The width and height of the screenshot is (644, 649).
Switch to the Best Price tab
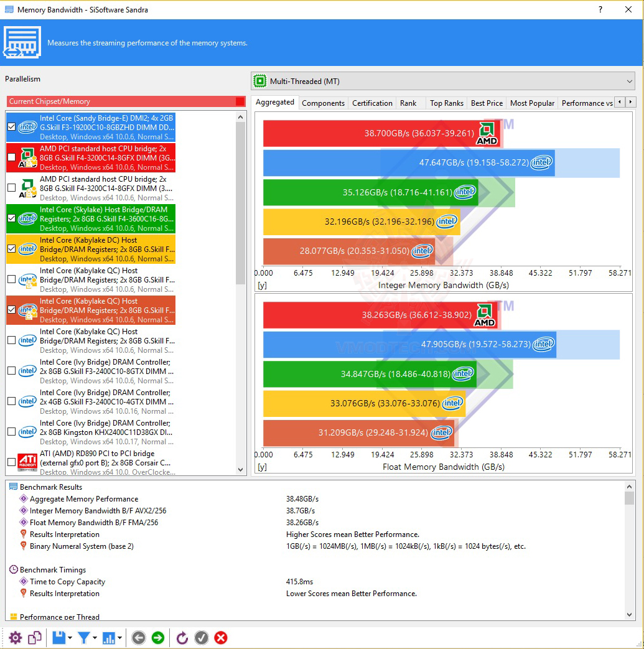coord(487,103)
